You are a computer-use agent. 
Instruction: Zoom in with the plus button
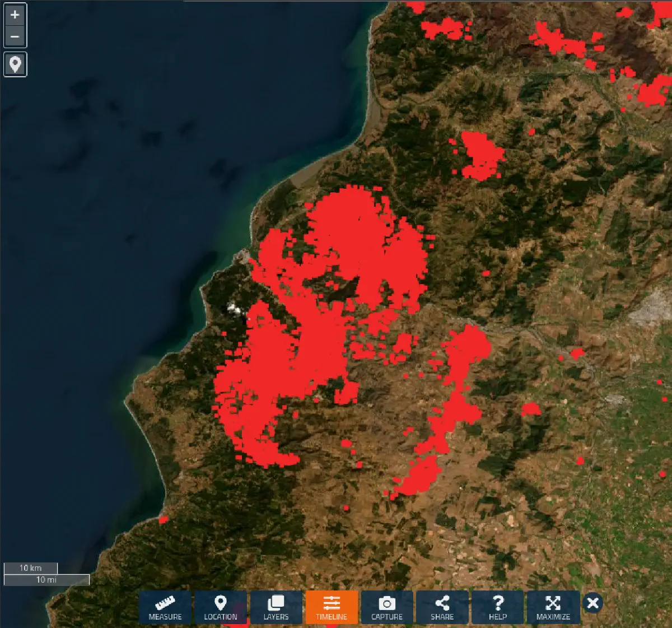click(15, 15)
